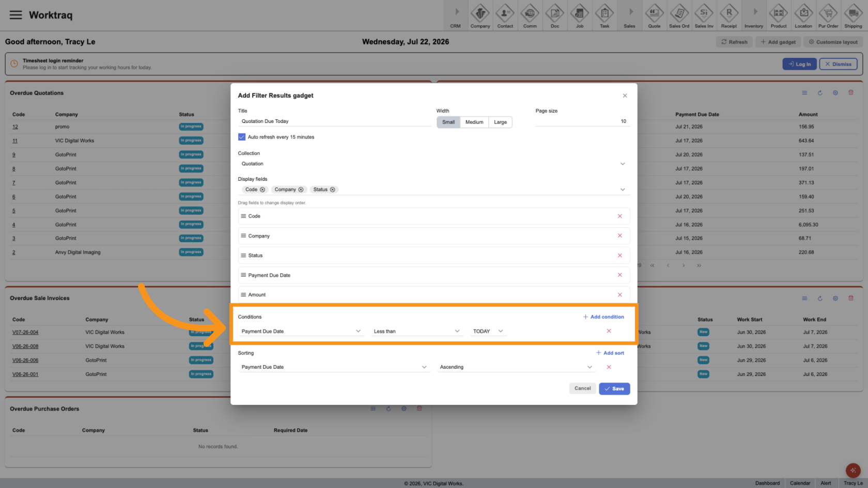Open invoice link V07-26-004
868x488 pixels.
pyautogui.click(x=25, y=333)
